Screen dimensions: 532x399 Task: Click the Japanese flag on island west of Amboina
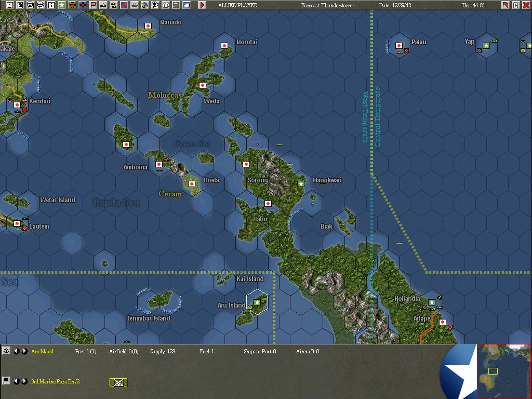click(x=126, y=144)
